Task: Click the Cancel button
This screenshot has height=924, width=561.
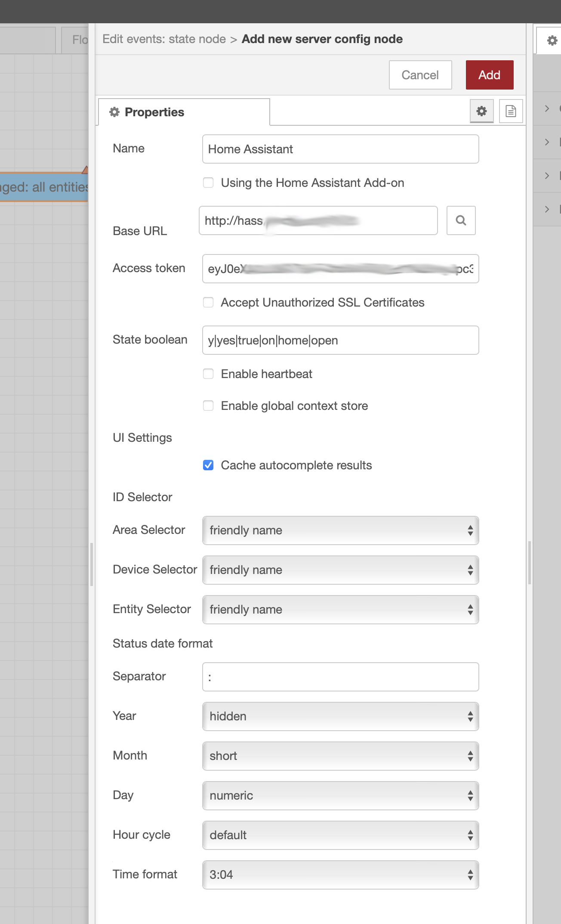Action: pos(420,75)
